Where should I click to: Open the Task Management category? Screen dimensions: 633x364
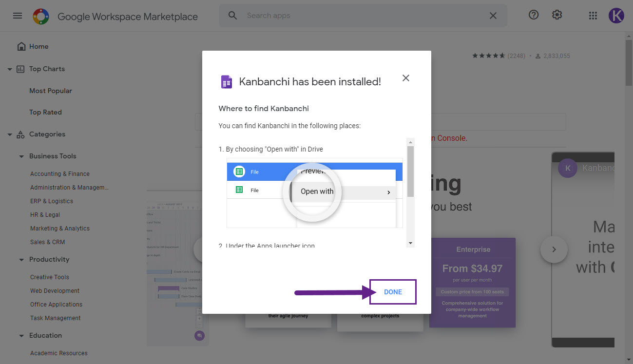(56, 318)
